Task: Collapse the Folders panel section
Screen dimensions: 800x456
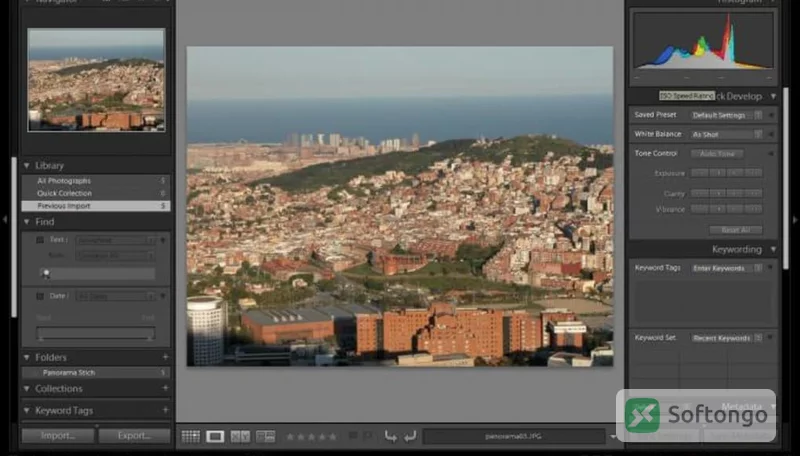Action: 27,358
